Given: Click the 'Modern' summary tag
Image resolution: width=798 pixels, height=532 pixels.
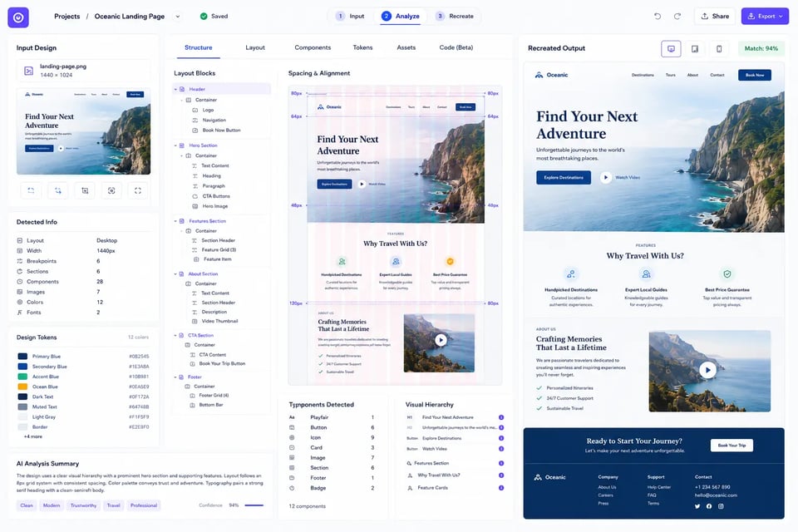Looking at the screenshot, I should pos(52,505).
